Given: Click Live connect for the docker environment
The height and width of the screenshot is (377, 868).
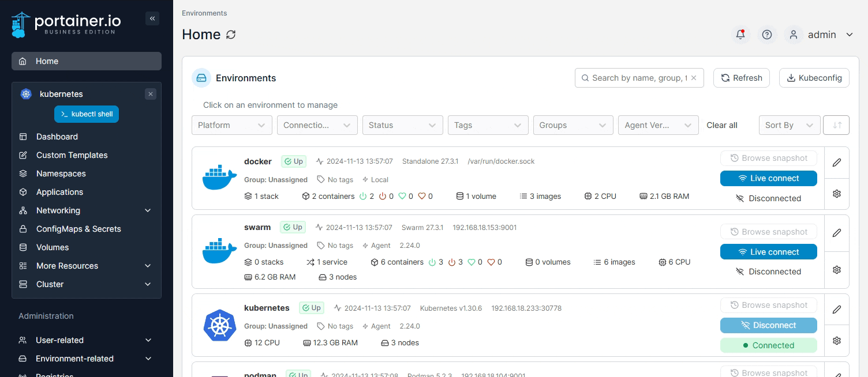Looking at the screenshot, I should tap(768, 178).
